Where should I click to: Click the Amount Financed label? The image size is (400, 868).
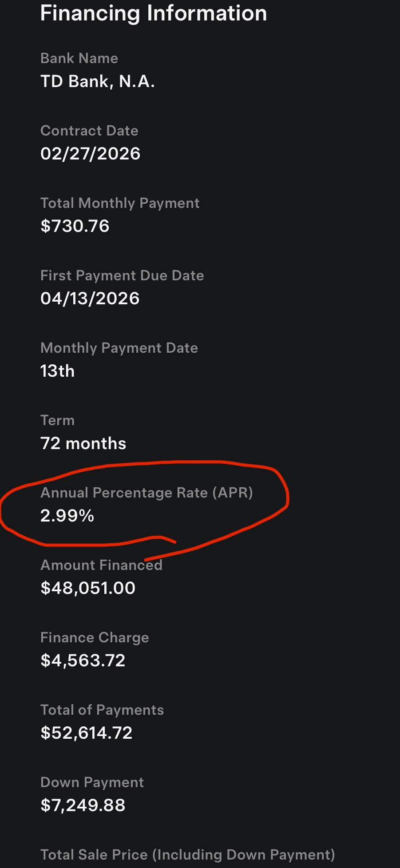[x=101, y=565]
